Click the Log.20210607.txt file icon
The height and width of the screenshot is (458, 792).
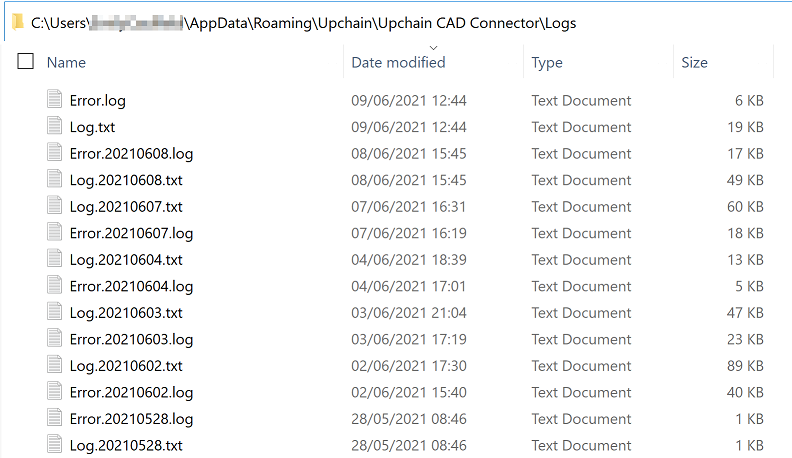click(x=54, y=207)
